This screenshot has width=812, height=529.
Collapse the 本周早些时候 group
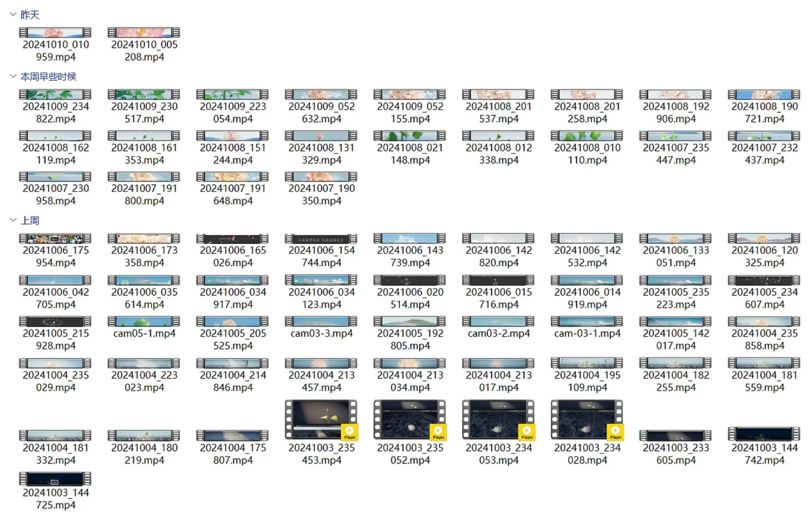coord(13,76)
